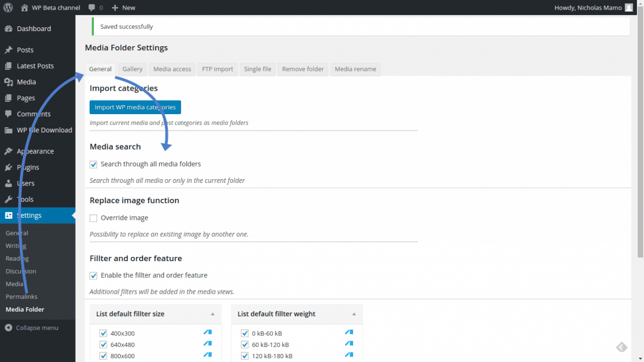Image resolution: width=644 pixels, height=362 pixels.
Task: Click the Collapse menu arrow icon
Action: coord(9,328)
